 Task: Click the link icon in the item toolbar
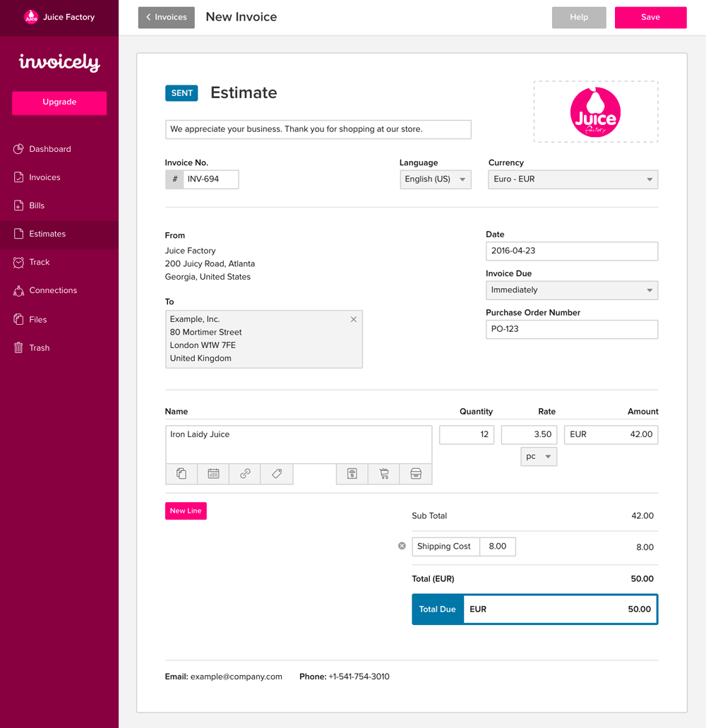245,474
